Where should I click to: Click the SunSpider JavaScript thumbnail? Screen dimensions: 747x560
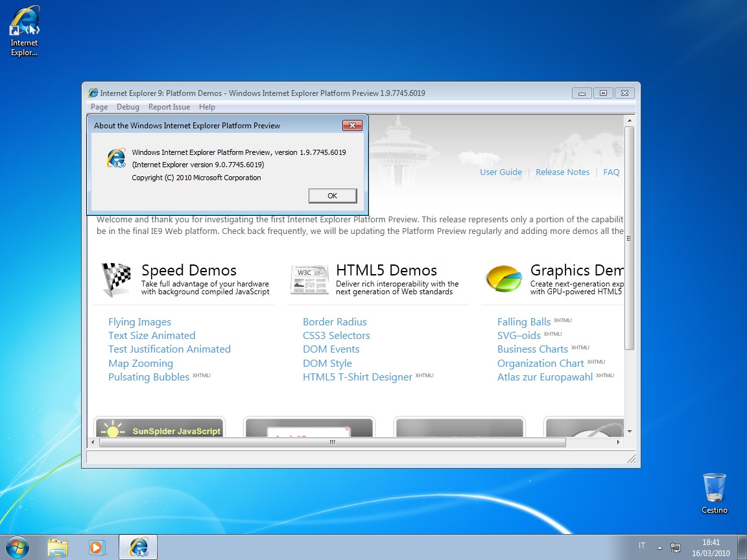click(x=160, y=428)
